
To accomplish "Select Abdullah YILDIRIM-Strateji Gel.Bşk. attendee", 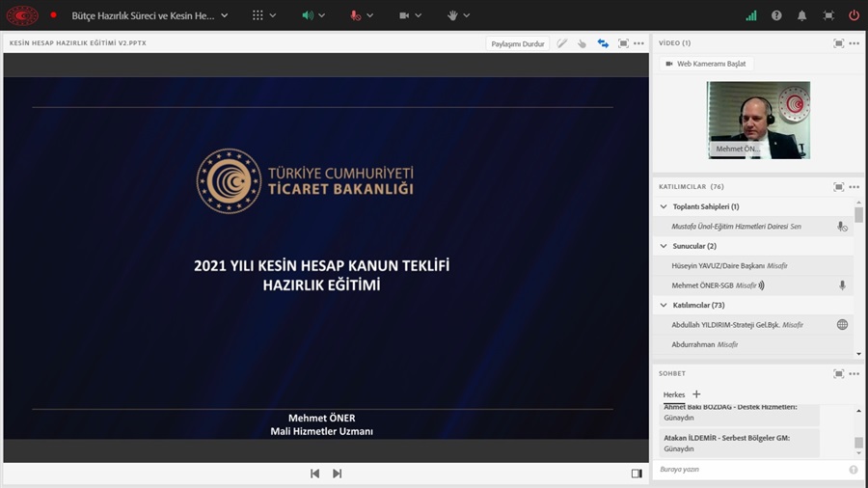I will 753,325.
